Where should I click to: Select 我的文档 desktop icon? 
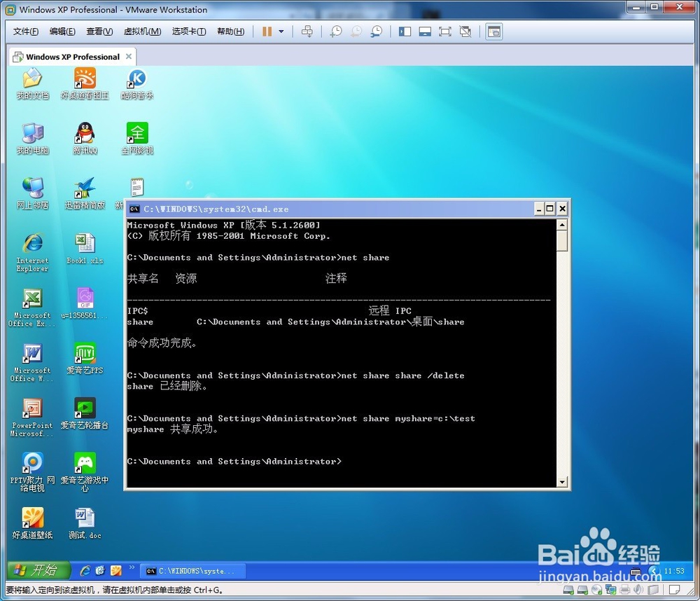32,83
